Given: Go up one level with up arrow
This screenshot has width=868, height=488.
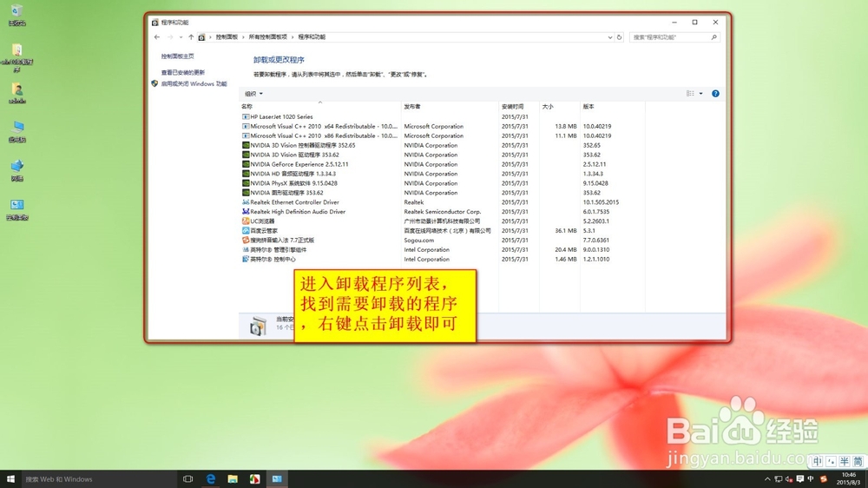Looking at the screenshot, I should pyautogui.click(x=191, y=37).
